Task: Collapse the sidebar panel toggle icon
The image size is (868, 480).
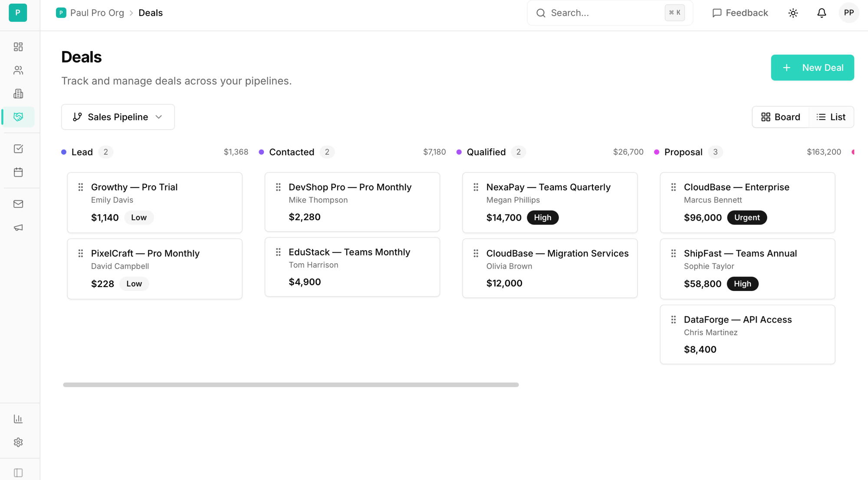Action: tap(18, 473)
